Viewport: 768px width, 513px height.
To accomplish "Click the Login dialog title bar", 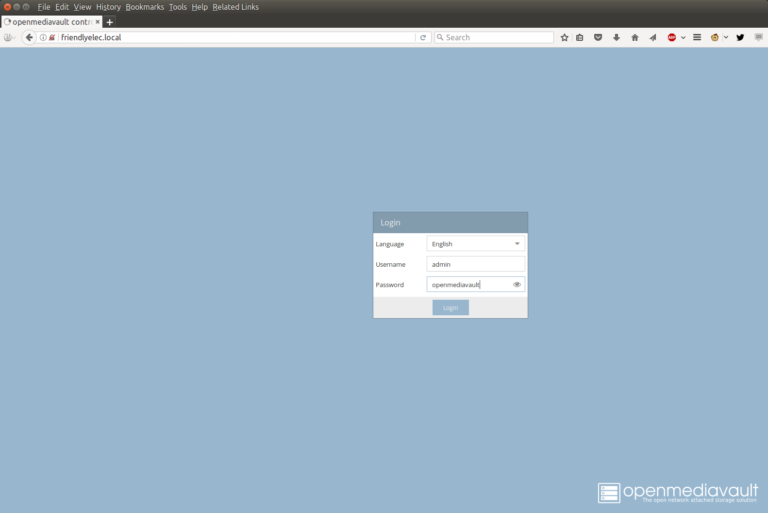I will [x=451, y=222].
